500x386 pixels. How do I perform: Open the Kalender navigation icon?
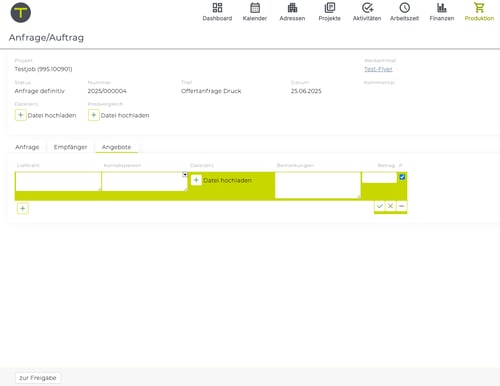(x=255, y=8)
